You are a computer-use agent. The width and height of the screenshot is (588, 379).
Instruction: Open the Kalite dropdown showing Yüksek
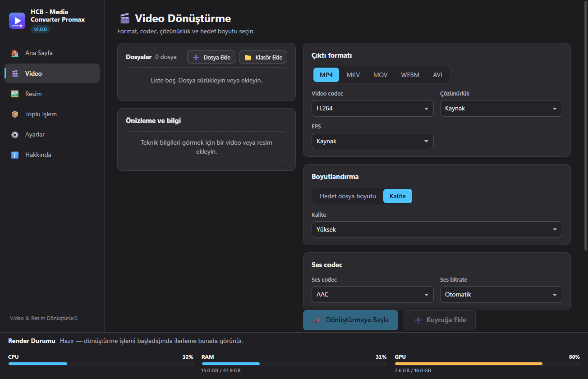pos(437,229)
